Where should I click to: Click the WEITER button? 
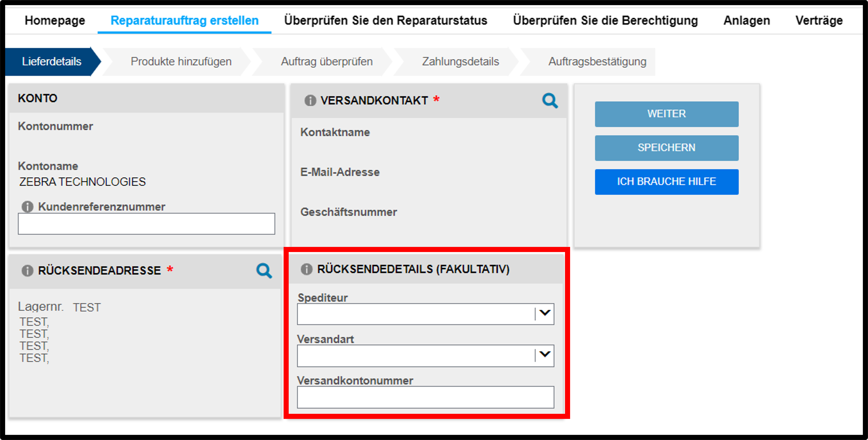(667, 114)
